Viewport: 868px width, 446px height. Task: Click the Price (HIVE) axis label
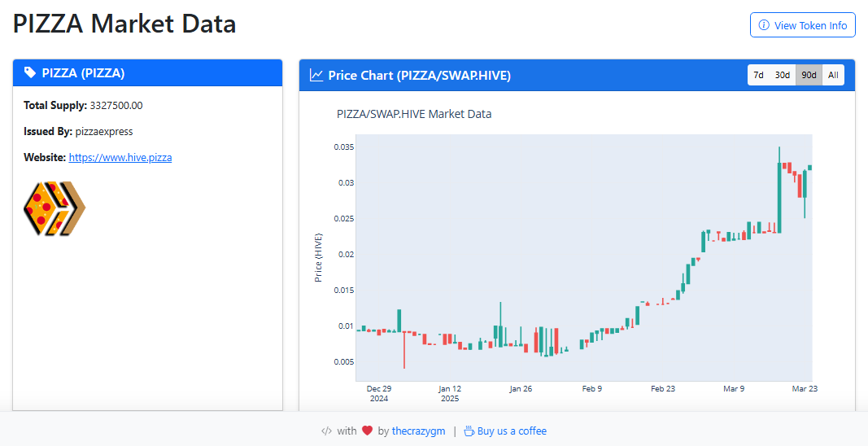(318, 258)
